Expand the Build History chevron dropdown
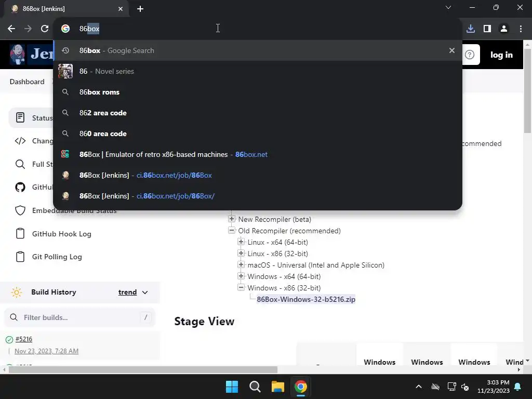Image resolution: width=532 pixels, height=399 pixels. 145,292
